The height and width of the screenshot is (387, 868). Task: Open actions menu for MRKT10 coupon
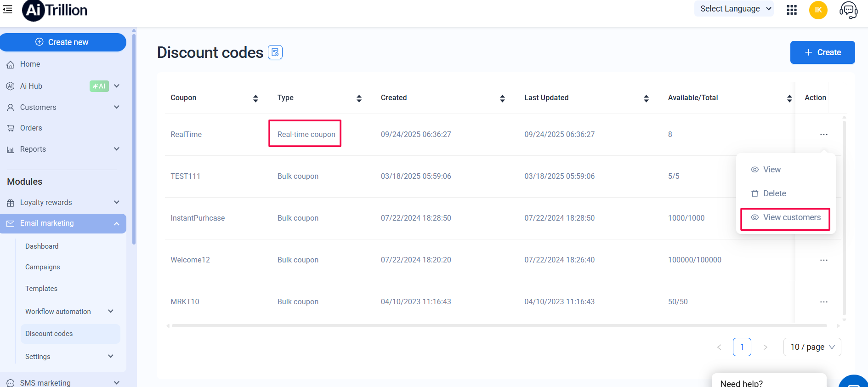coord(823,302)
